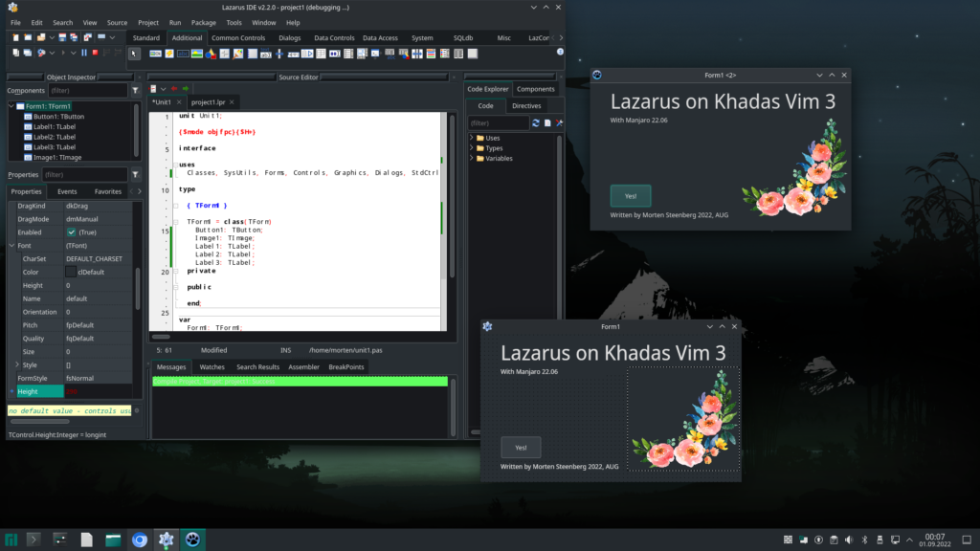Select Image1: TImage in component tree
Screen dimensions: 980x551
point(56,158)
